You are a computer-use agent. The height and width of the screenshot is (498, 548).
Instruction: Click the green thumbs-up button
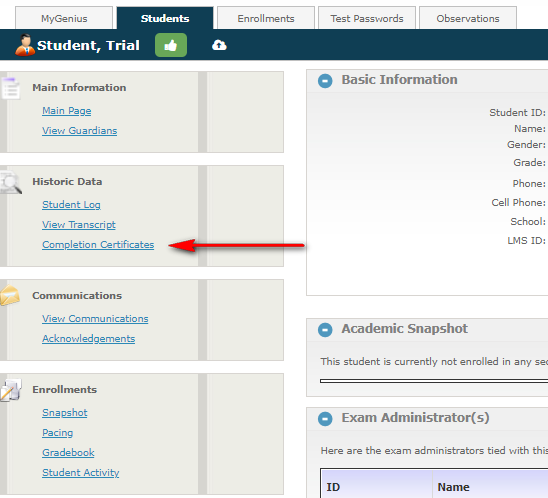(x=171, y=45)
